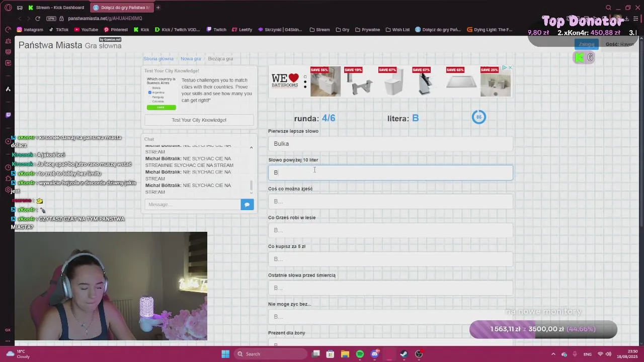Viewport: 644px width, 362px height.
Task: Open Spotify from the taskbar
Action: [360, 354]
